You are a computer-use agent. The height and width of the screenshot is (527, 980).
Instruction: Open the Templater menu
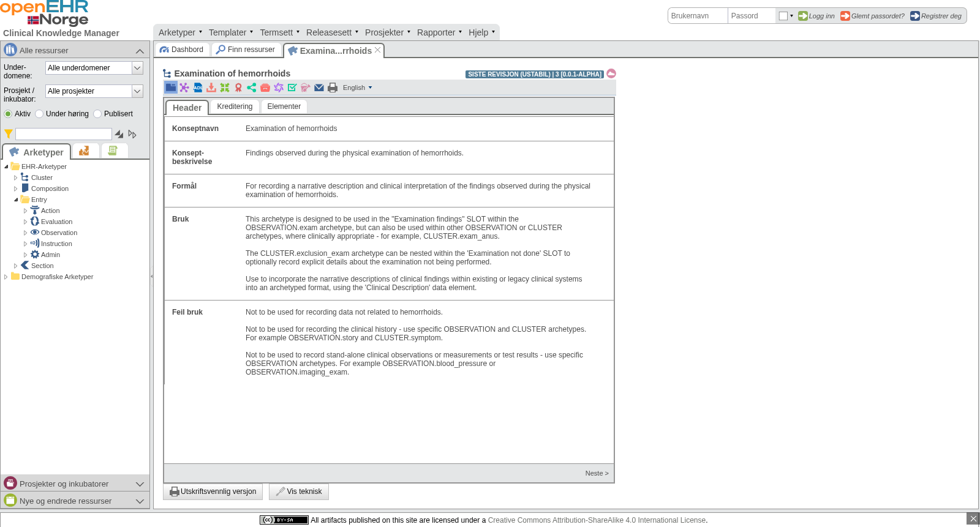(230, 32)
